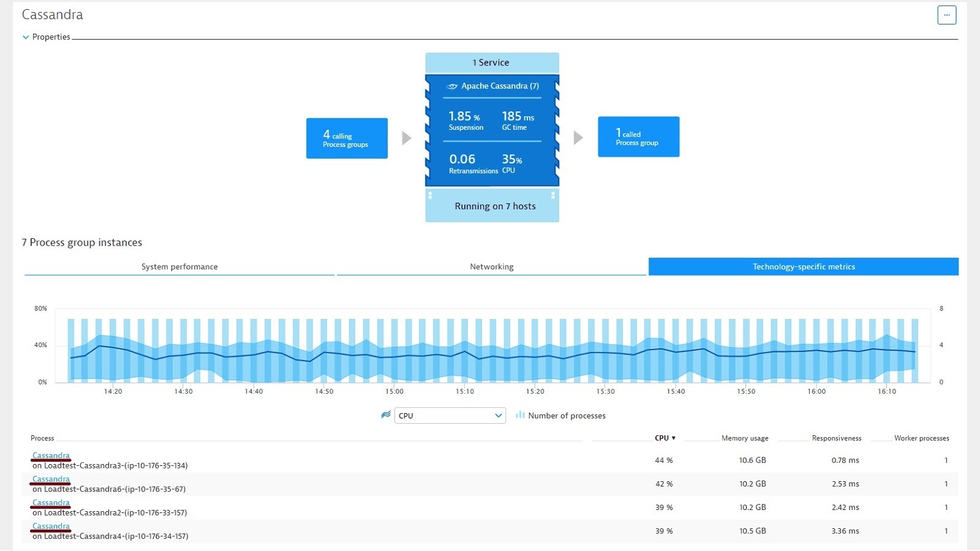Screen dimensions: 980x551
Task: Open Cassandra link on Loadtest-Cassandra2
Action: (51, 503)
